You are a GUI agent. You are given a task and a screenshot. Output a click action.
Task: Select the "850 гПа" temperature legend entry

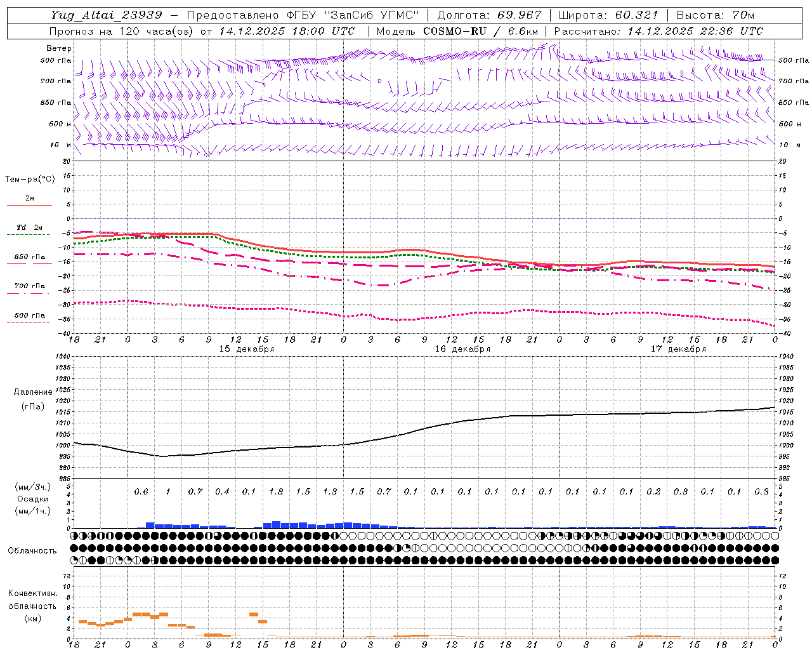29,257
